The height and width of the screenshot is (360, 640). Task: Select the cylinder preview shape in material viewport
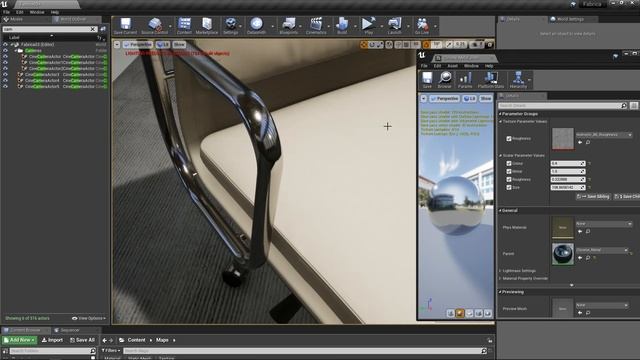coord(451,313)
